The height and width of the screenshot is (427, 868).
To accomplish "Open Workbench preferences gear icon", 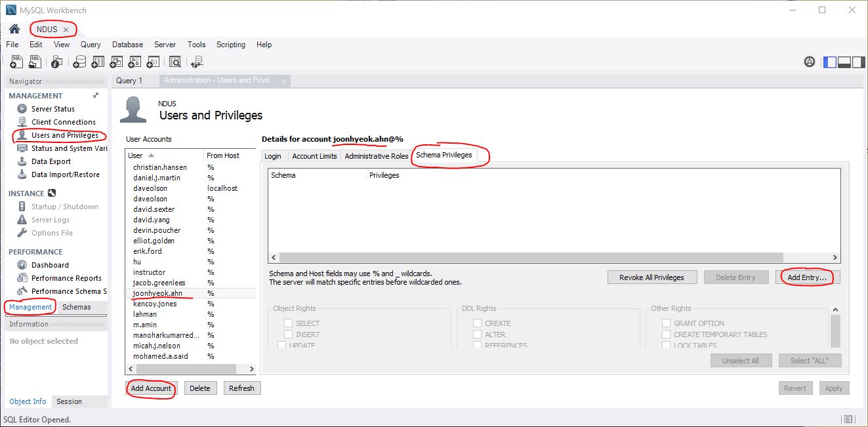I will click(810, 62).
